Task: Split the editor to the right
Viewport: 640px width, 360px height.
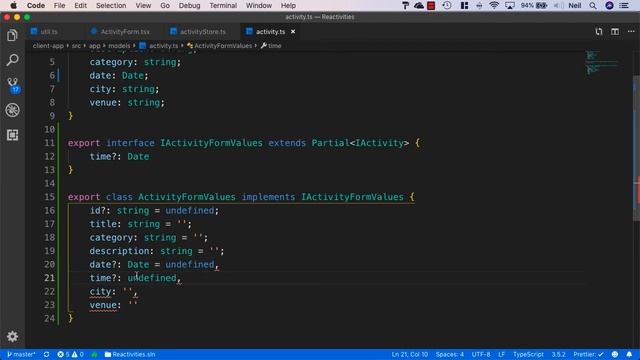Action: [x=615, y=31]
